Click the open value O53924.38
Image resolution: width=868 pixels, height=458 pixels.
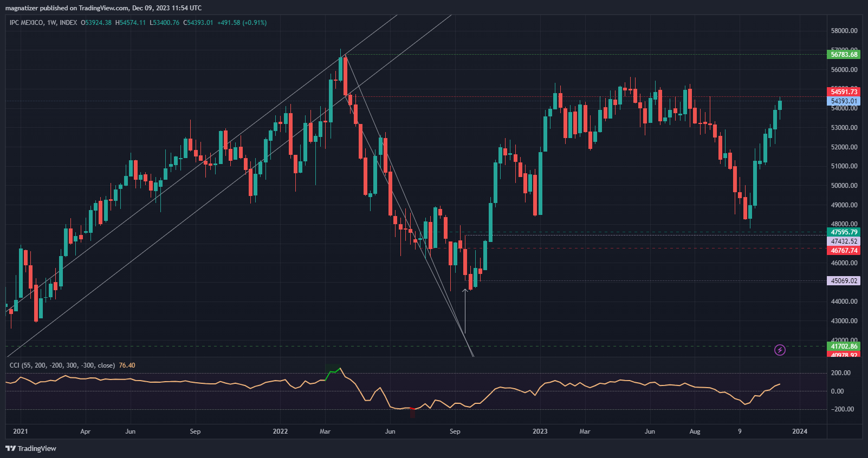point(96,23)
